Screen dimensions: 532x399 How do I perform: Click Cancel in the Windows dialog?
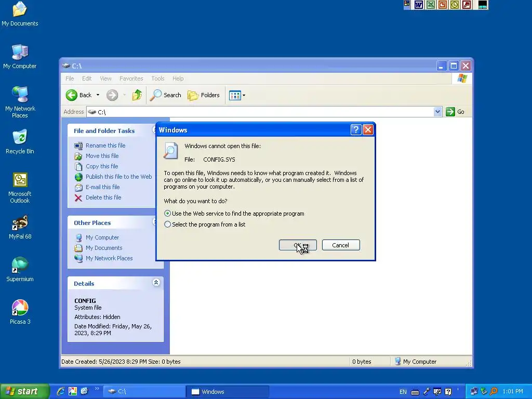(341, 245)
